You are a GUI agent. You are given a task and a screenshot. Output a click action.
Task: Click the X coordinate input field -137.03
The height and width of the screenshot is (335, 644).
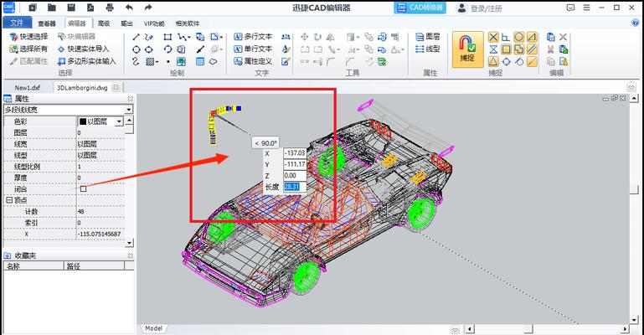pyautogui.click(x=295, y=153)
